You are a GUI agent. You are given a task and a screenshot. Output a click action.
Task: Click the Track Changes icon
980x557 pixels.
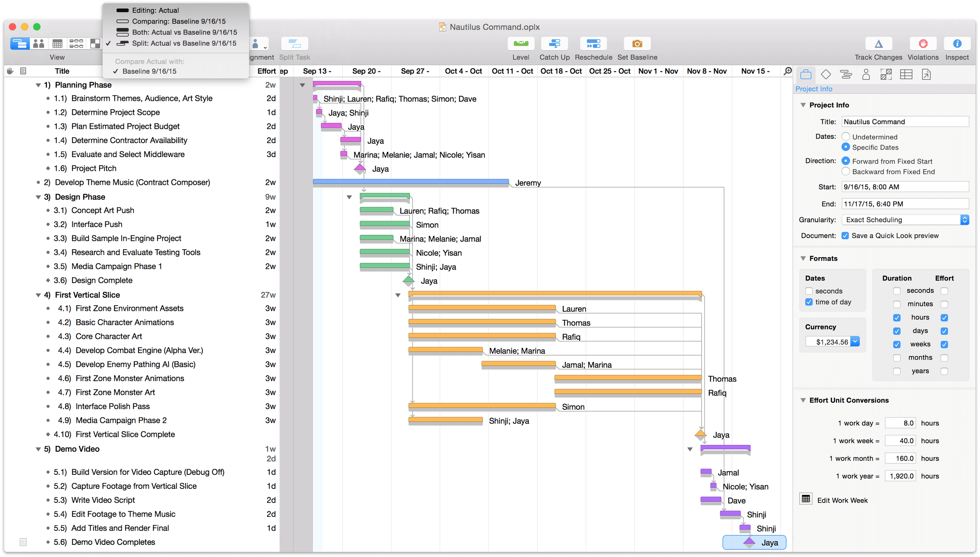(x=878, y=44)
